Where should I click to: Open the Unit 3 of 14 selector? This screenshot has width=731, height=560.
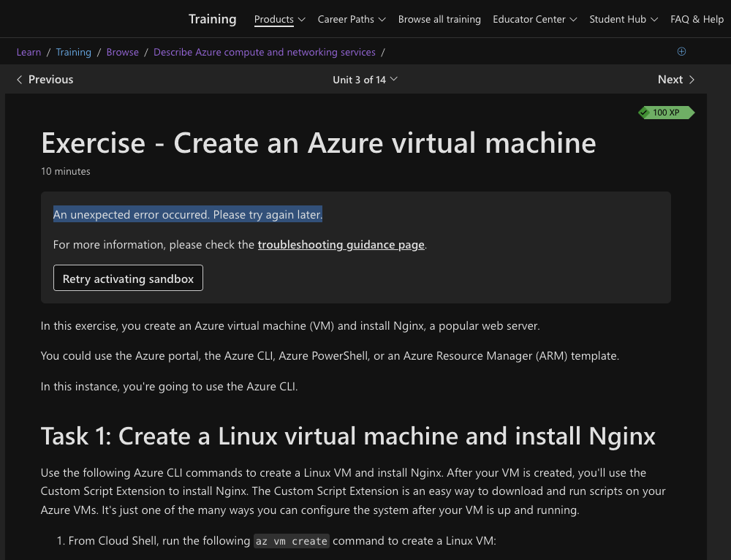(365, 80)
